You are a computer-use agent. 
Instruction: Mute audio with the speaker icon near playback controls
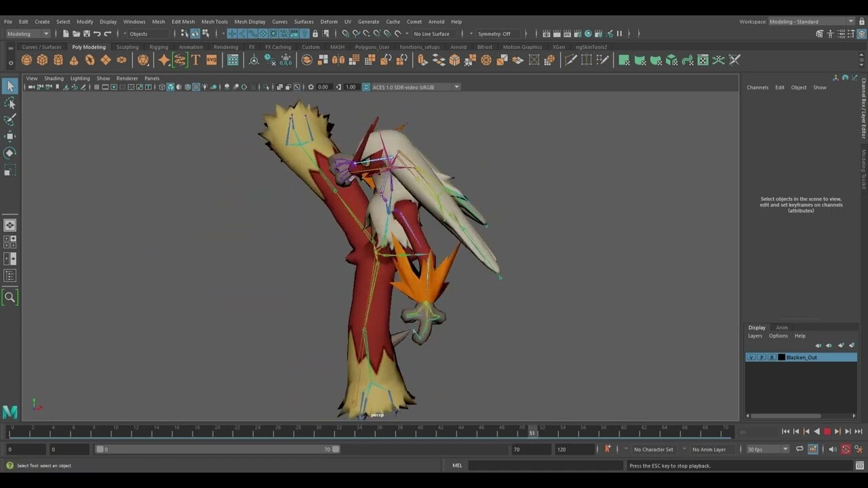click(832, 449)
